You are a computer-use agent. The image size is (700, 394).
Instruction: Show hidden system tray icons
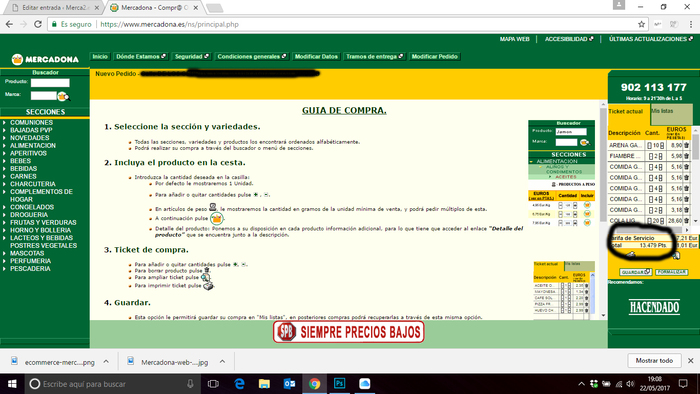(581, 384)
